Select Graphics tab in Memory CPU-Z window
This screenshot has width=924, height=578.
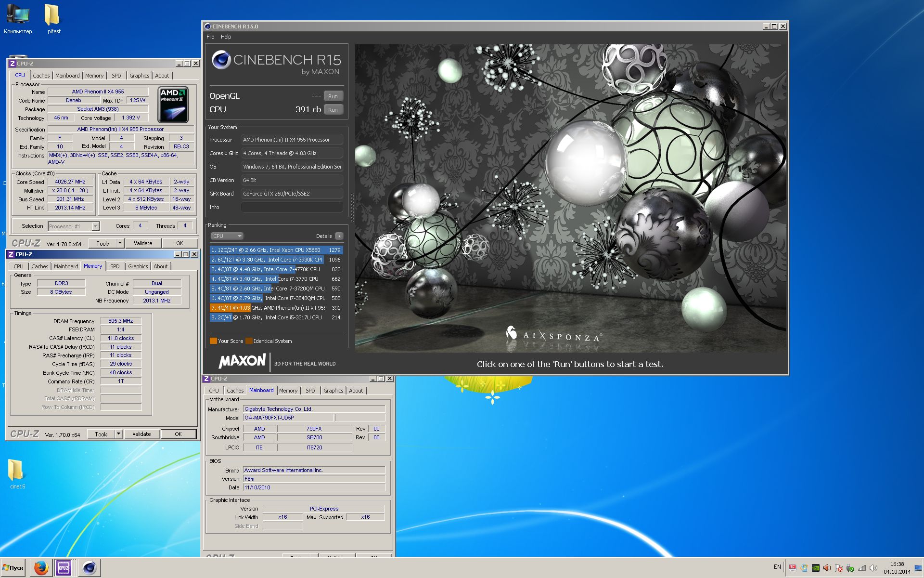138,266
